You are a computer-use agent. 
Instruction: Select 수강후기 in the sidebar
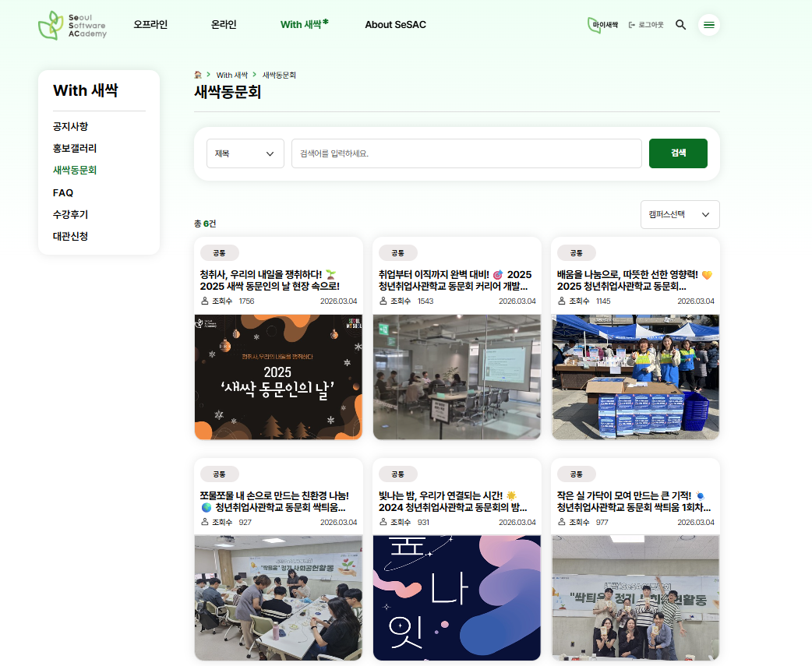tap(70, 214)
